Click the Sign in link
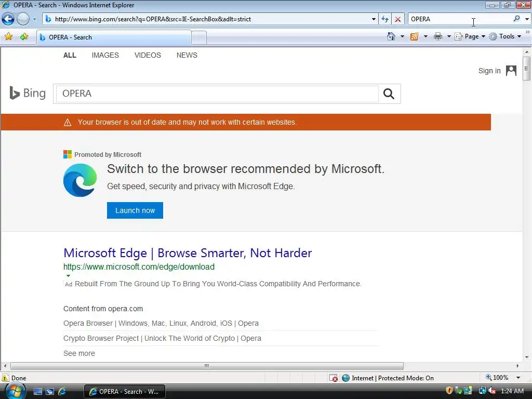The width and height of the screenshot is (532, 399). 489,71
